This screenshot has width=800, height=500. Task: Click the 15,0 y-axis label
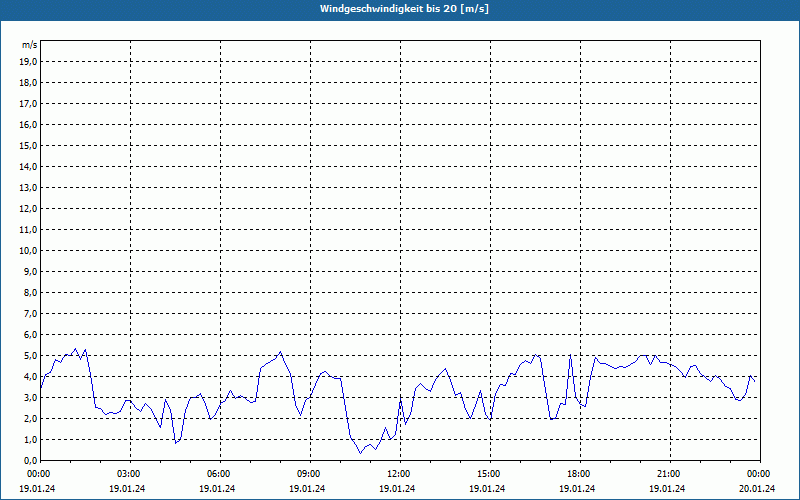tap(29, 145)
